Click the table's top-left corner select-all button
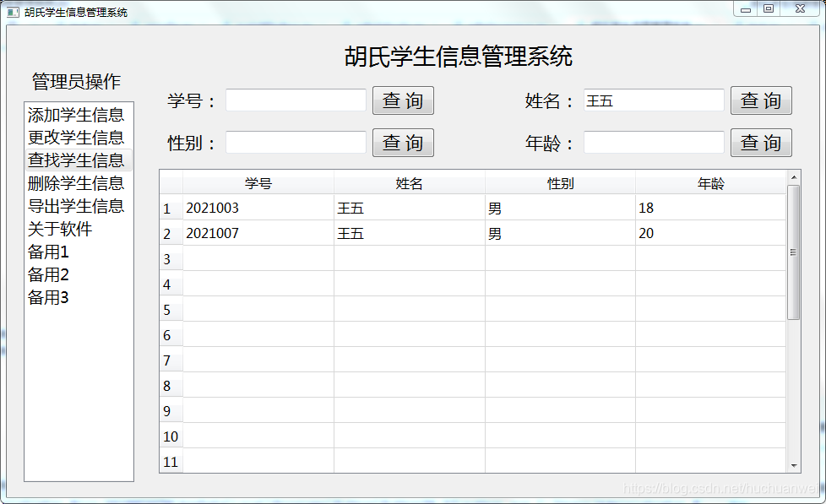The image size is (826, 504). tap(171, 182)
